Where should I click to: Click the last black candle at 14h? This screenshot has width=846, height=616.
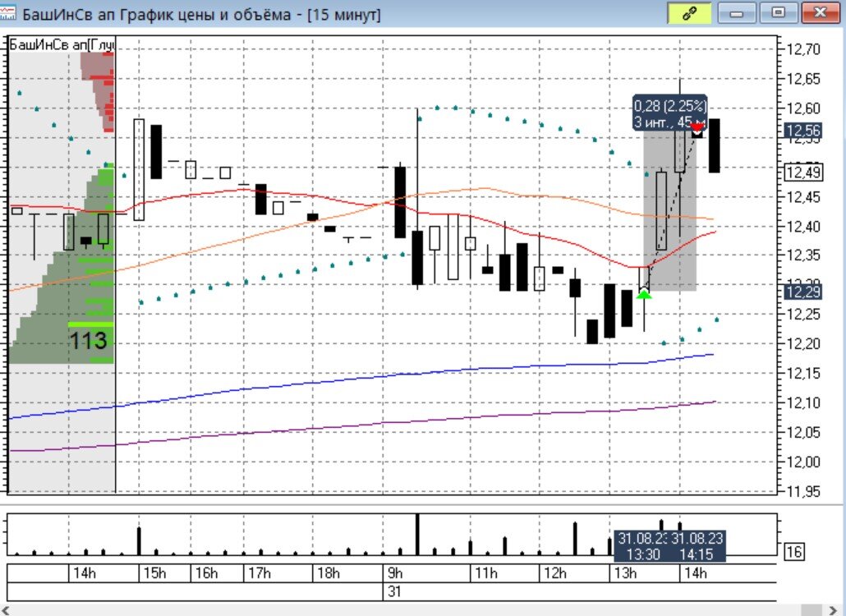coord(714,145)
